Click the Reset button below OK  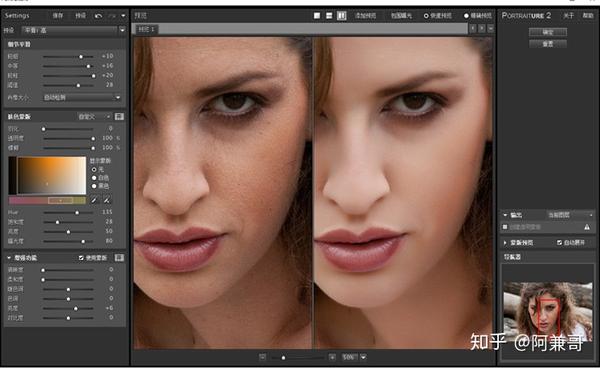(548, 44)
